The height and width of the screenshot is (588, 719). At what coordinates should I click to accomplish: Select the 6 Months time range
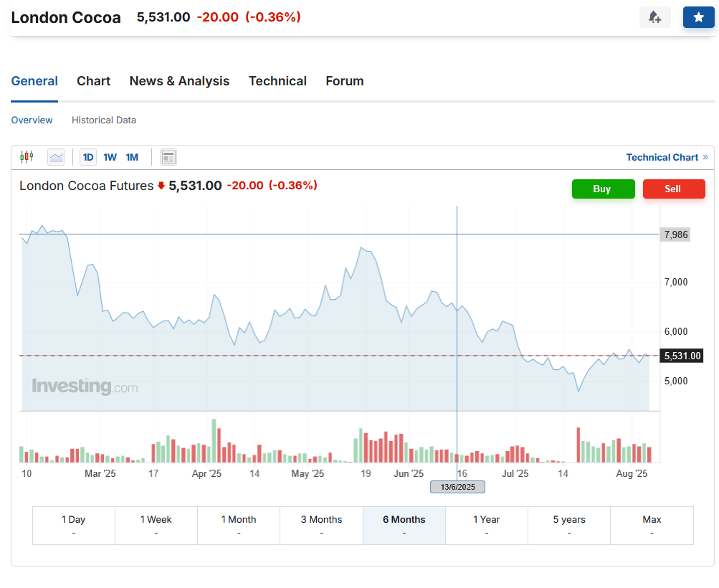pyautogui.click(x=404, y=526)
